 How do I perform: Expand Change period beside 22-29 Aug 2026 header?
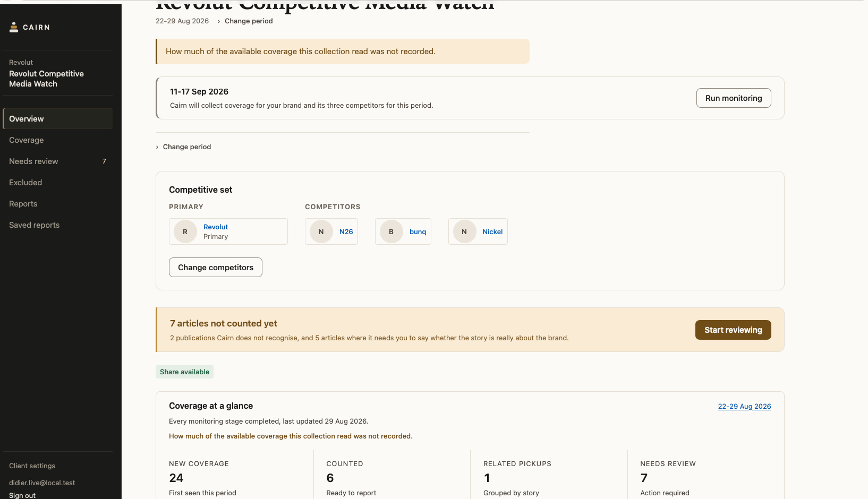click(245, 21)
